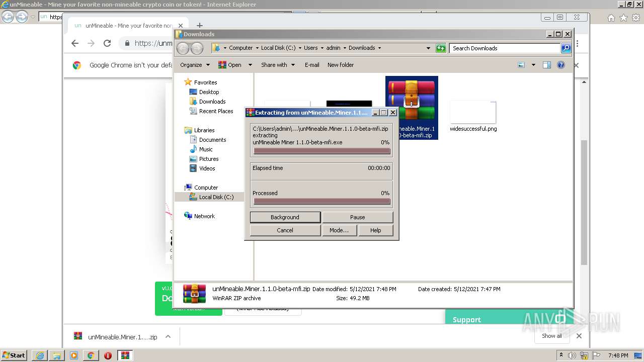Click the red Opera taskbar icon
This screenshot has width=644, height=362.
coord(108,355)
